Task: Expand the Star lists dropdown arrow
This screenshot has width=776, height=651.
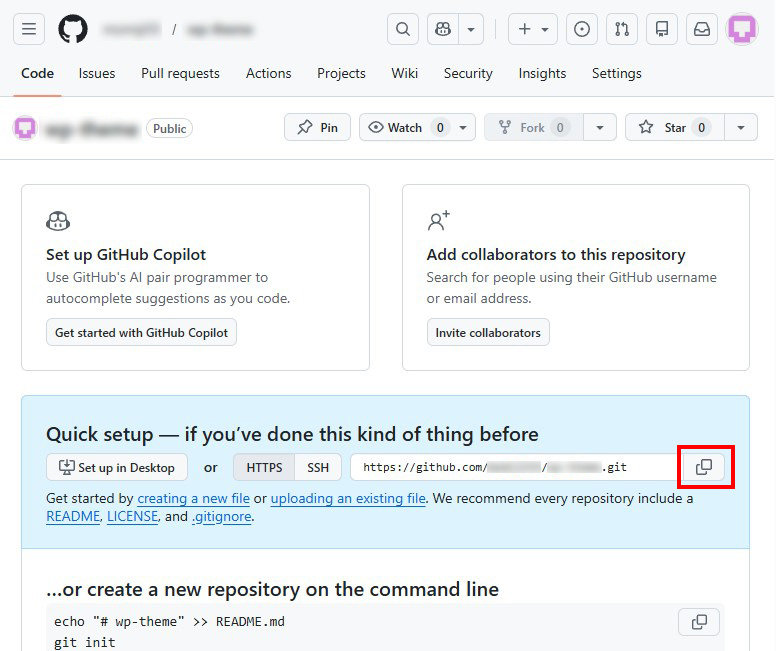Action: tap(741, 127)
